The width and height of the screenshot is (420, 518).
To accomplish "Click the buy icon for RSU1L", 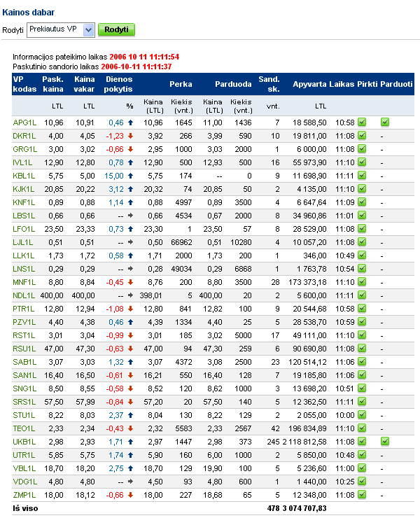I will pyautogui.click(x=362, y=348).
